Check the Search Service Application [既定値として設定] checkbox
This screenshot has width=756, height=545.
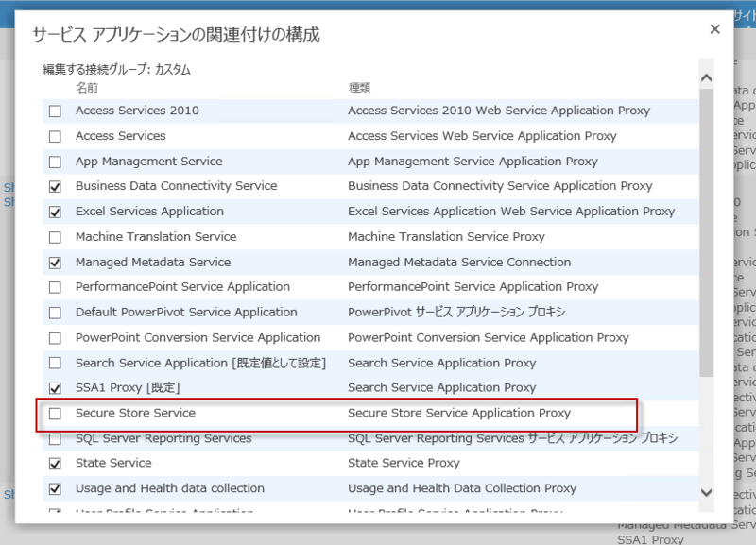click(55, 363)
